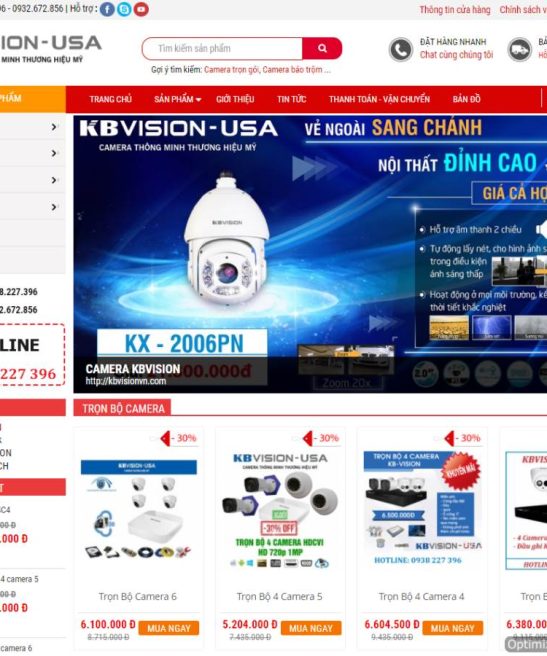Click the 6.100.000 Đ price text
Image resolution: width=547 pixels, height=656 pixels.
click(108, 625)
